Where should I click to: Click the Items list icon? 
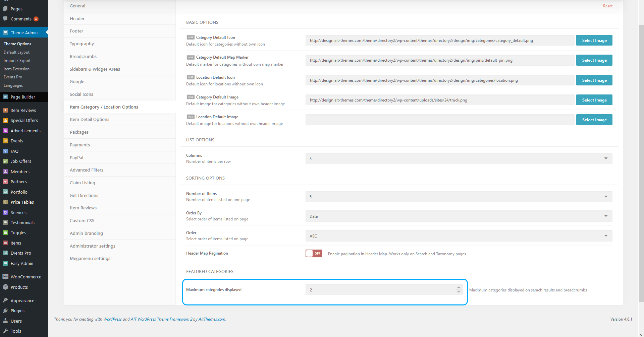coord(5,243)
